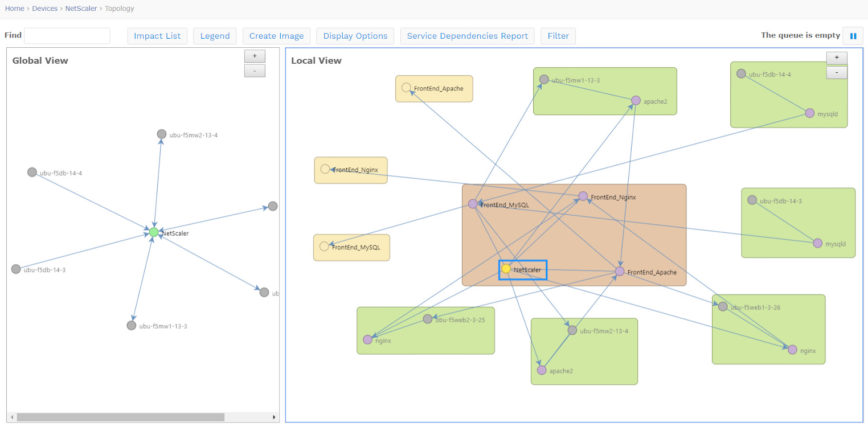Show the Legend

click(215, 36)
